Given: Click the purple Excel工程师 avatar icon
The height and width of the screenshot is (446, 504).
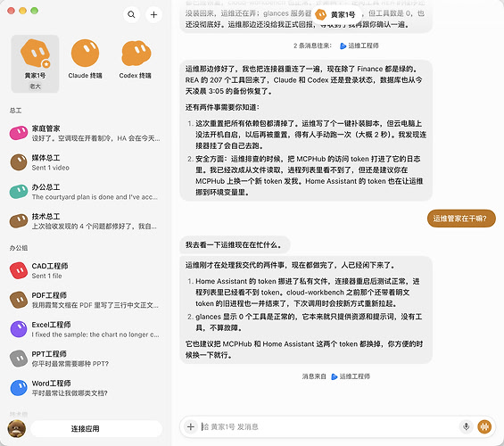Looking at the screenshot, I should (19, 329).
